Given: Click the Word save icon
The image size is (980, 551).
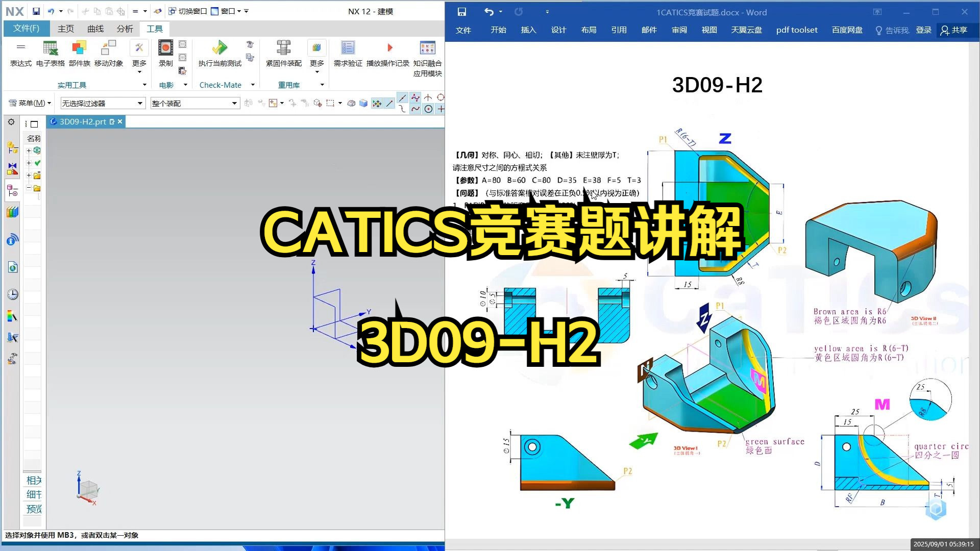Looking at the screenshot, I should pyautogui.click(x=462, y=12).
